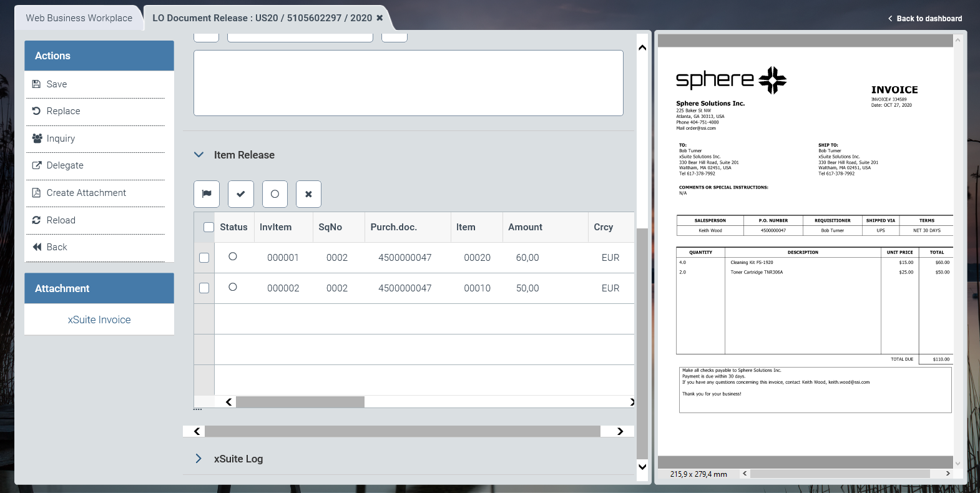Close the LO Document Release tab
The height and width of the screenshot is (493, 980).
[x=380, y=18]
